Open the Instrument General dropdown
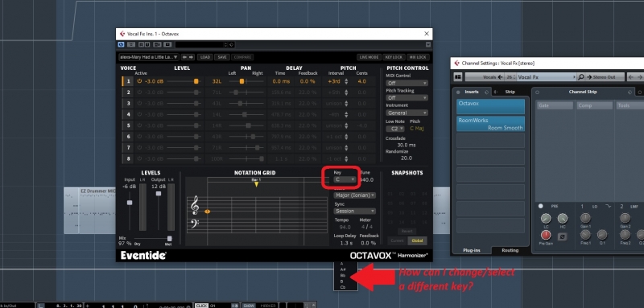644x308 pixels. [x=407, y=113]
